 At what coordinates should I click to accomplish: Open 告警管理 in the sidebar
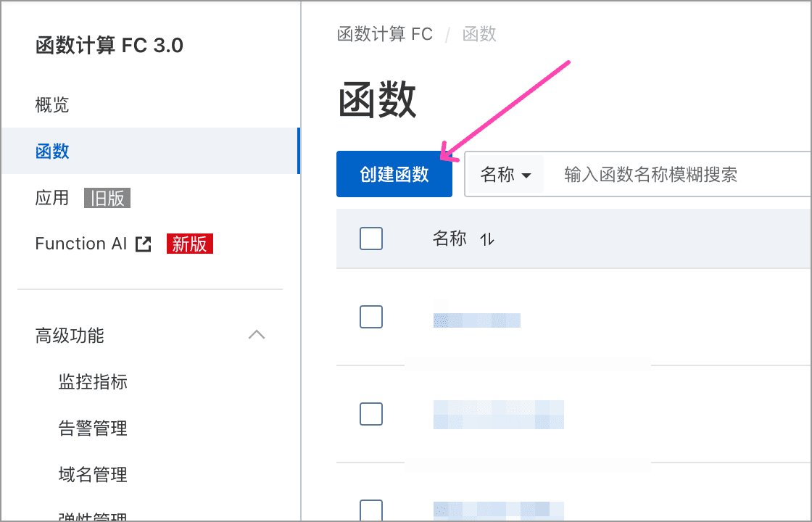[93, 428]
